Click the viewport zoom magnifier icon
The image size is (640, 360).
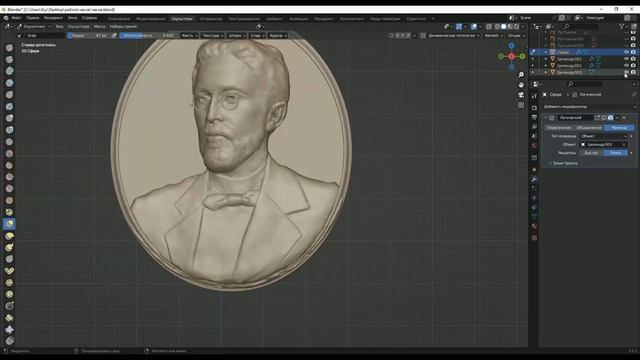pyautogui.click(x=521, y=75)
